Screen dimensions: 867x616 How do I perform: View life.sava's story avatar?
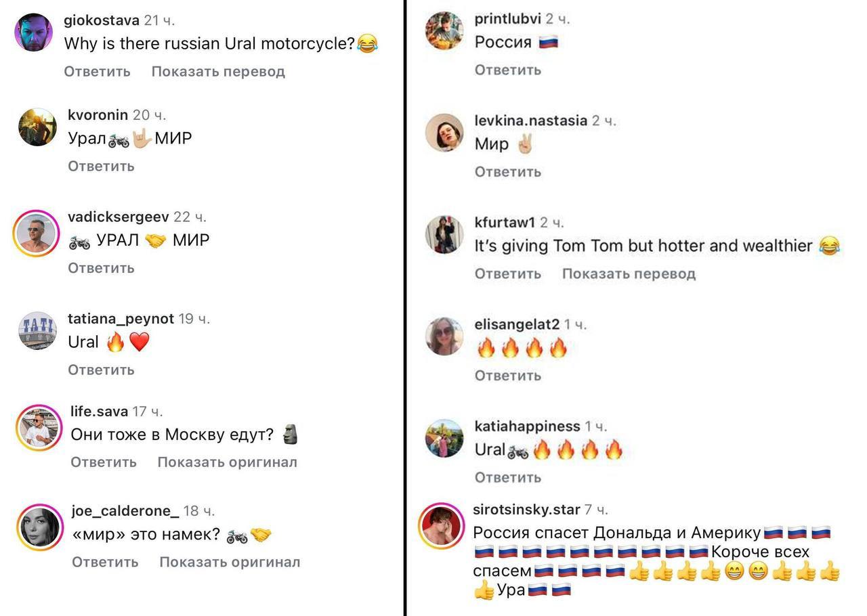click(39, 428)
